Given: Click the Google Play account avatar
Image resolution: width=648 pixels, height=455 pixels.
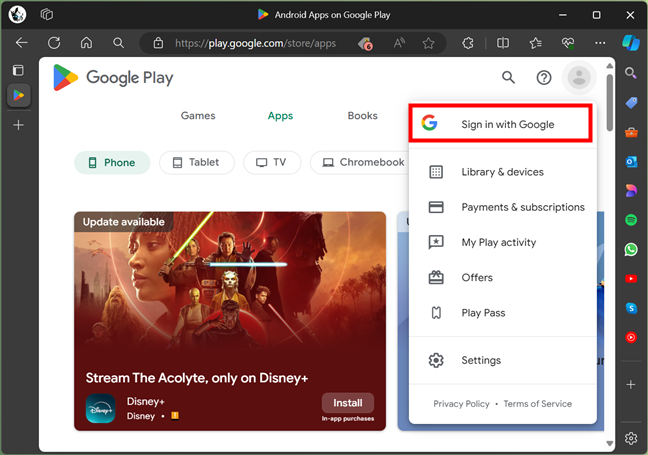Looking at the screenshot, I should point(579,77).
